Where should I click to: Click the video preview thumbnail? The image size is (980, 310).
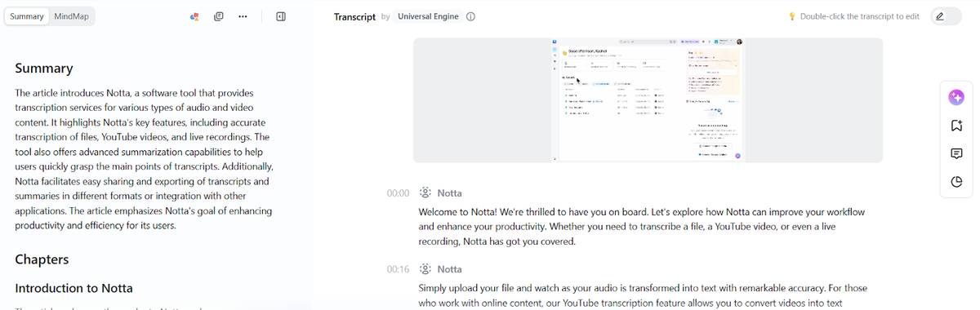click(648, 100)
